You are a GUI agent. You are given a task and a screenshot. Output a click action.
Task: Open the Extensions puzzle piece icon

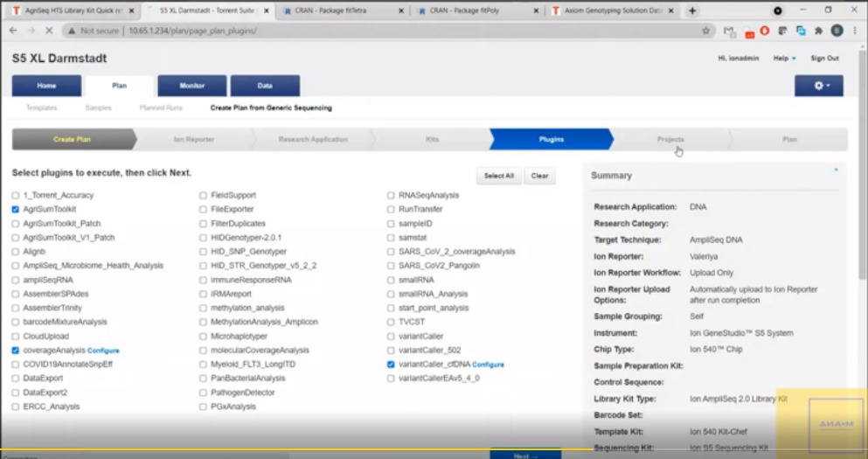[818, 31]
